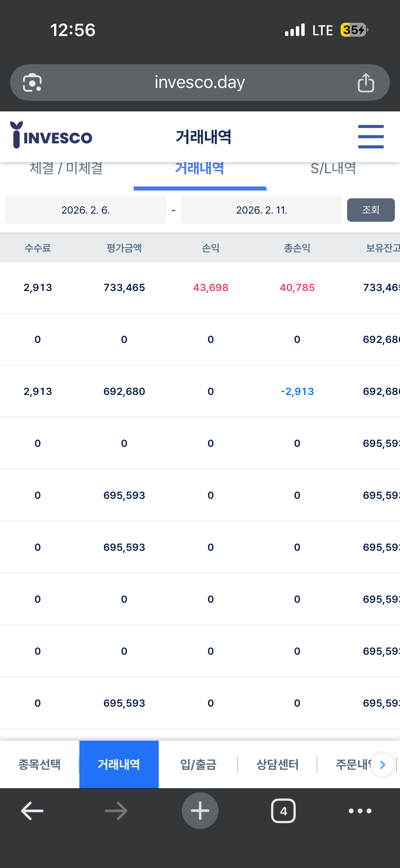Open 종목선택 in bottom navigation
The height and width of the screenshot is (868, 400).
tap(39, 764)
